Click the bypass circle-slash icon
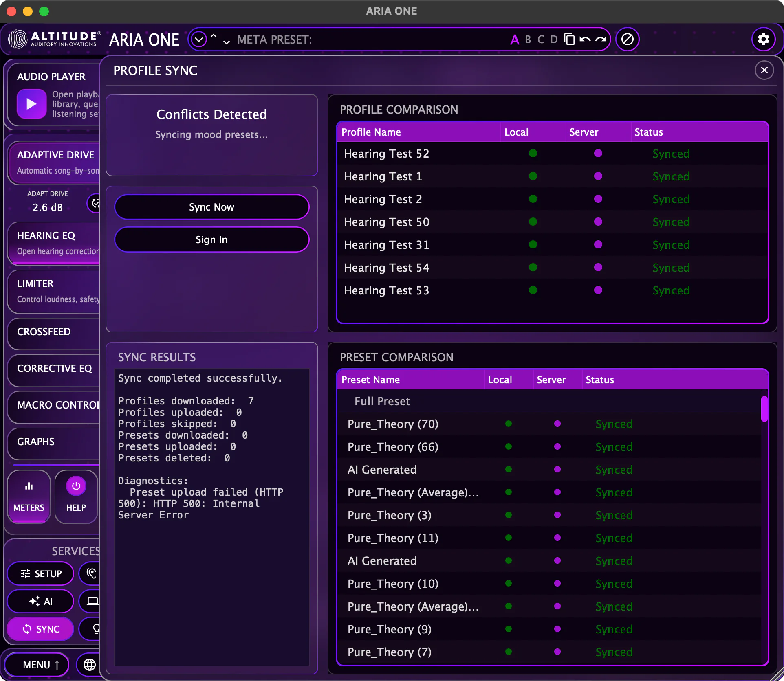This screenshot has height=681, width=784. [x=627, y=39]
